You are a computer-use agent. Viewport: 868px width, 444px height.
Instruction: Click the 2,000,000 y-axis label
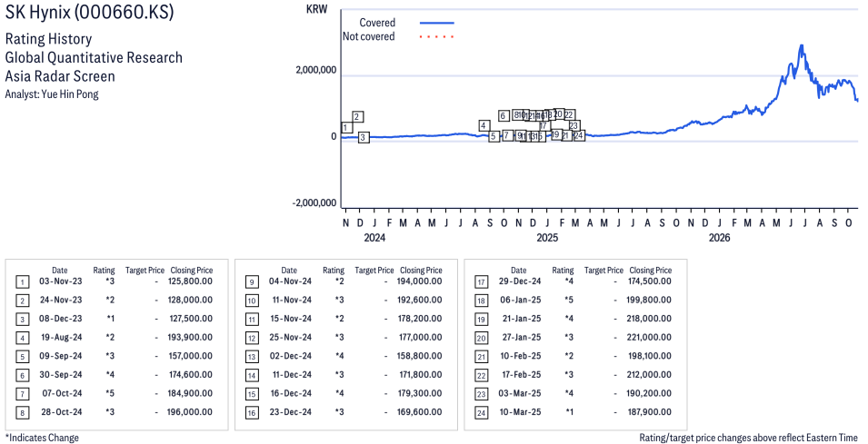[315, 70]
